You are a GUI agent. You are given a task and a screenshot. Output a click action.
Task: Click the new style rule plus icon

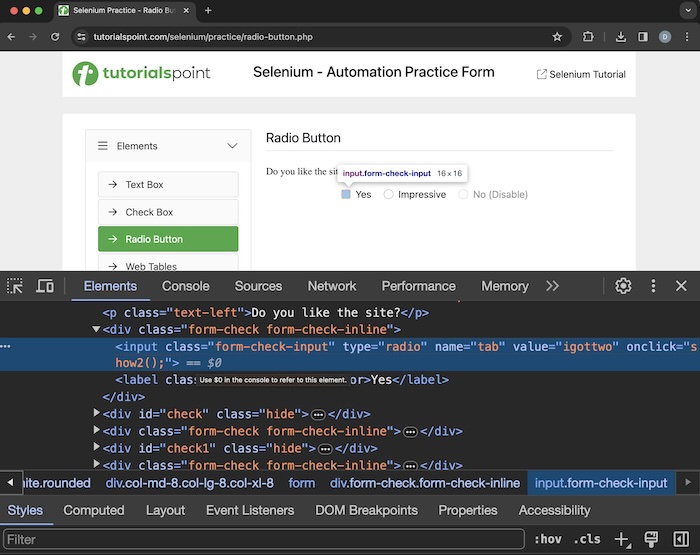click(x=622, y=540)
